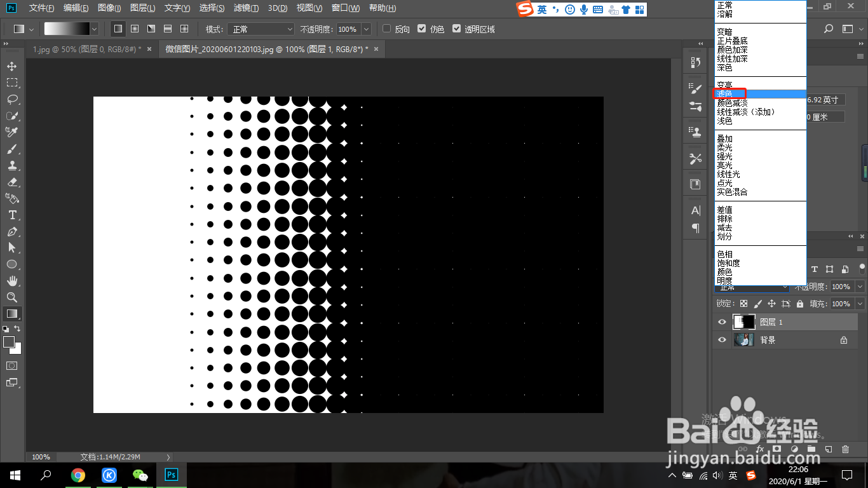The image size is (868, 488).
Task: Create new layer icon
Action: 829,449
